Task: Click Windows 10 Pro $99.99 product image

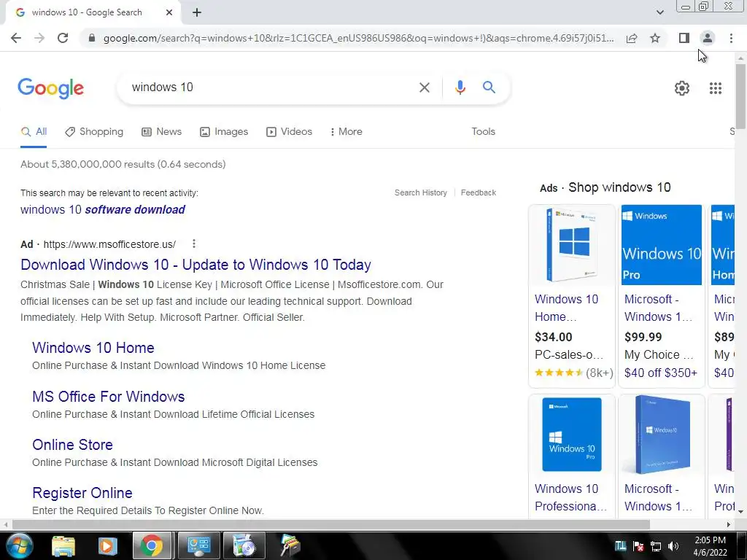Action: 661,245
